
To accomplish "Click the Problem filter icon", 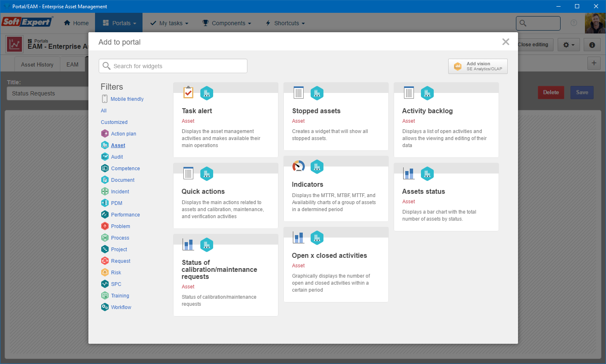I will (105, 226).
